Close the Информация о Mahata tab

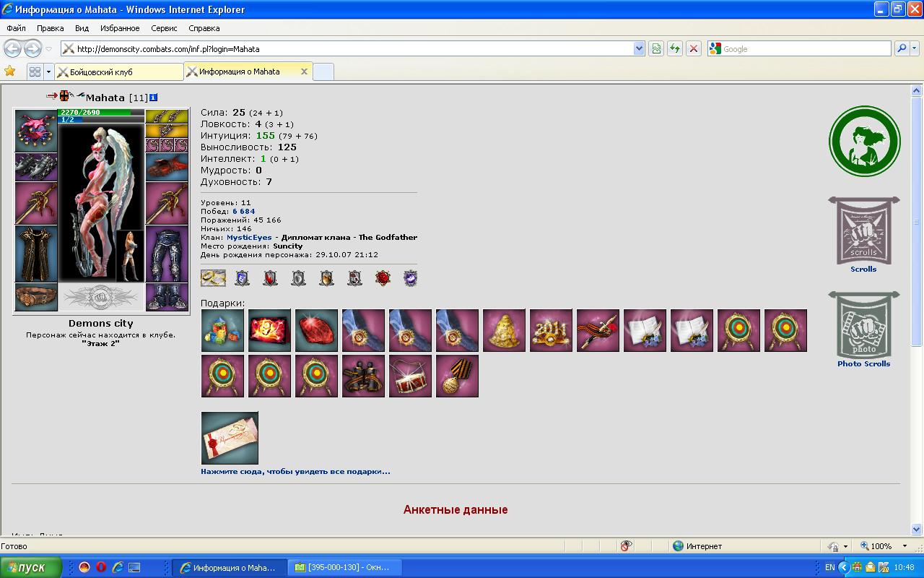coord(304,72)
